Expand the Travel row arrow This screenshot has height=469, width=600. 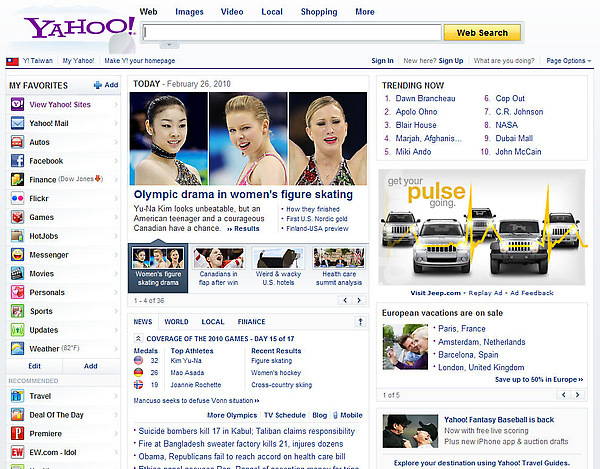click(116, 396)
